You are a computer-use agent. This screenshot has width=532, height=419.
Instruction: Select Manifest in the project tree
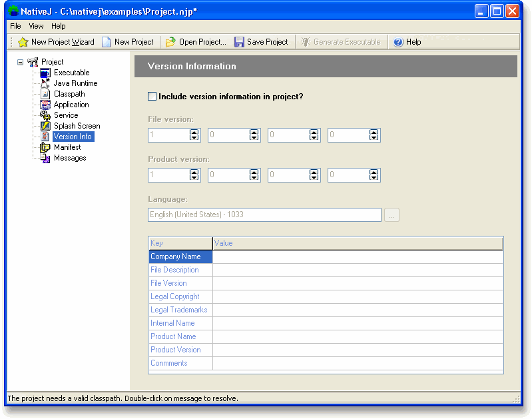[67, 147]
